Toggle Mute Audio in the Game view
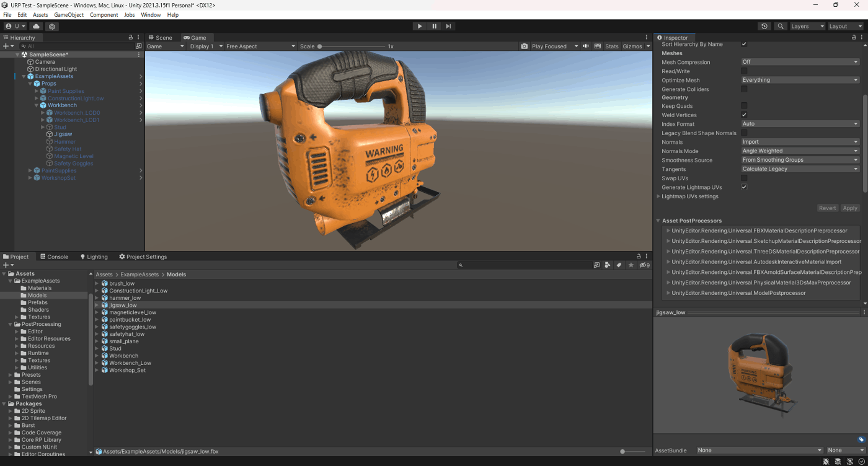The width and height of the screenshot is (868, 466). coord(586,46)
